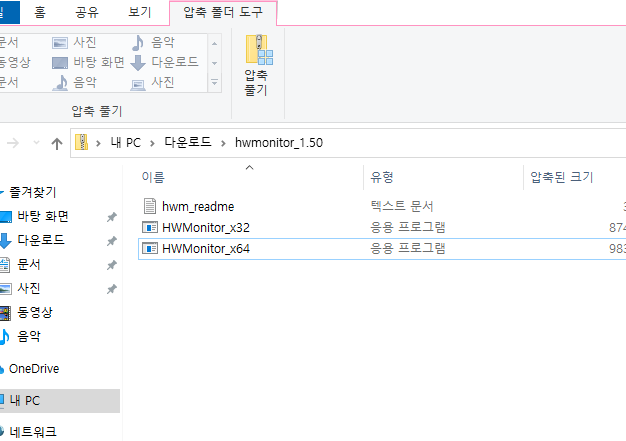Viewport: 626px width, 441px height.
Task: Sort by 압축된 크기 column header
Action: pos(562,177)
